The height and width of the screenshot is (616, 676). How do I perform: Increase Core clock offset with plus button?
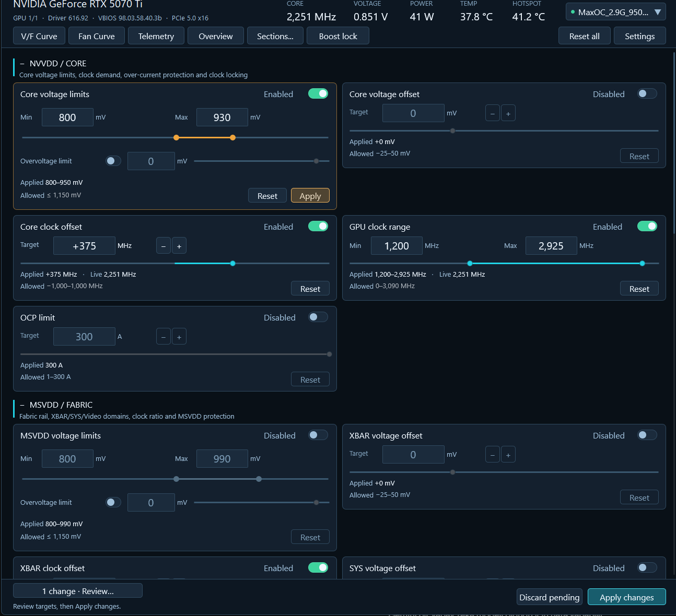click(x=179, y=246)
